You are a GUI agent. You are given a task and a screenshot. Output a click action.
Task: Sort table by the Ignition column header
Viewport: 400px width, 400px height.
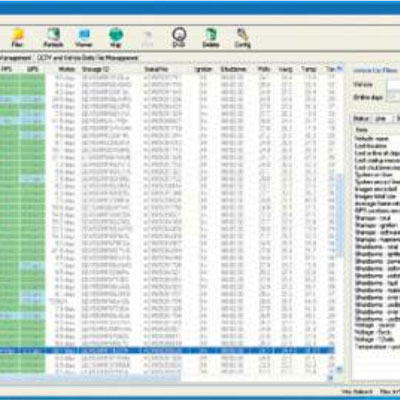(x=203, y=69)
